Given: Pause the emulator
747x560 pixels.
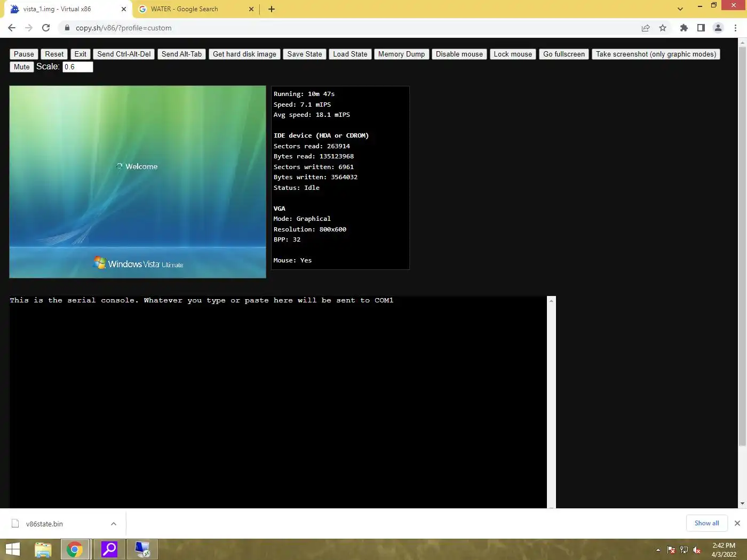Looking at the screenshot, I should 24,54.
